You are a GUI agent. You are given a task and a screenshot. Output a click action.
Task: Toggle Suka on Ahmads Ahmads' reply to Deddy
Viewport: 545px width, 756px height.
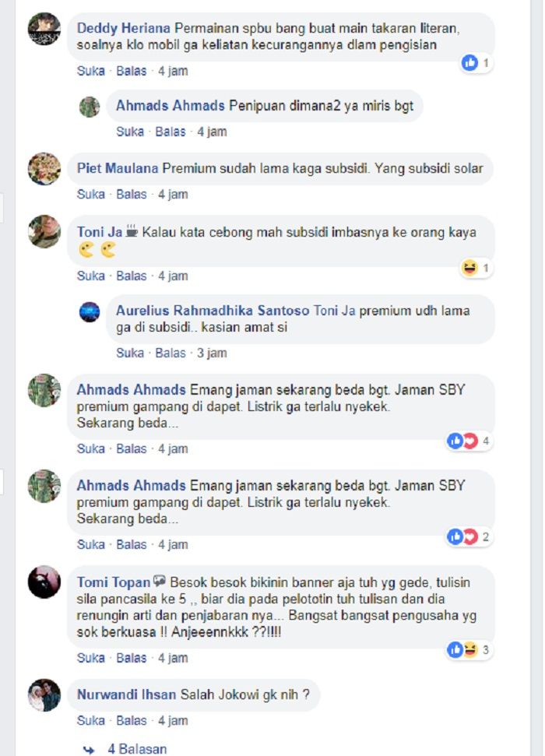130,132
